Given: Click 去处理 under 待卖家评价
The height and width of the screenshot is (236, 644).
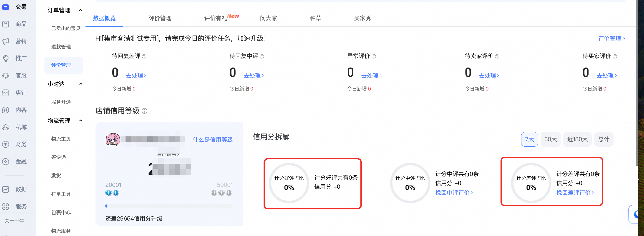Looking at the screenshot, I should [x=489, y=75].
